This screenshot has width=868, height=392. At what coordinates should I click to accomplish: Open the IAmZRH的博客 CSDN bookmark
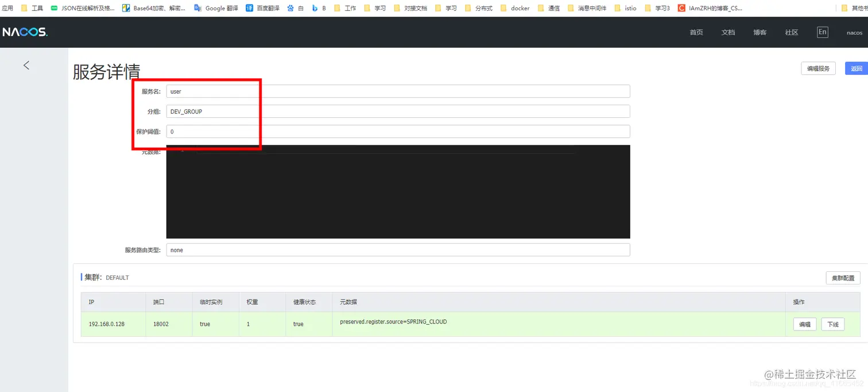(710, 8)
